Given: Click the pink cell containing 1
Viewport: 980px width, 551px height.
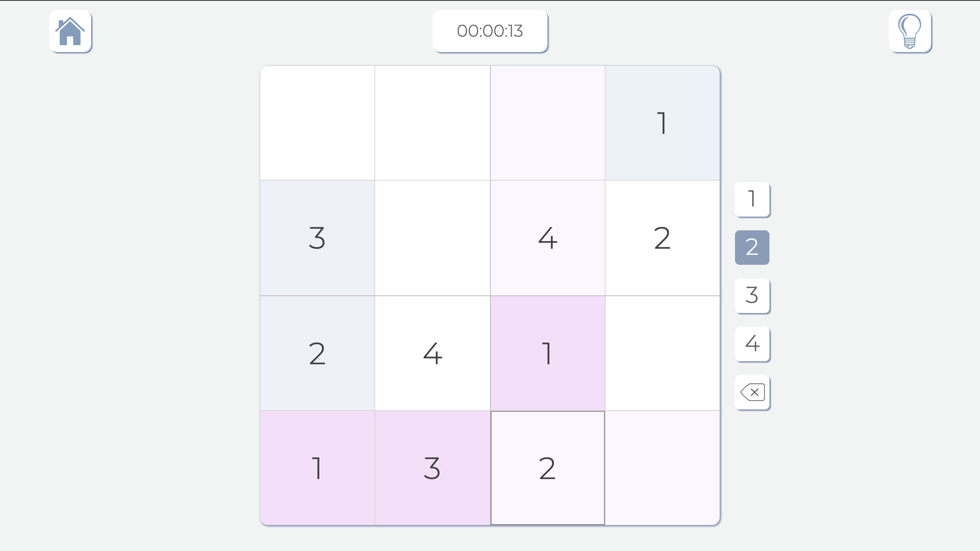Looking at the screenshot, I should (547, 353).
